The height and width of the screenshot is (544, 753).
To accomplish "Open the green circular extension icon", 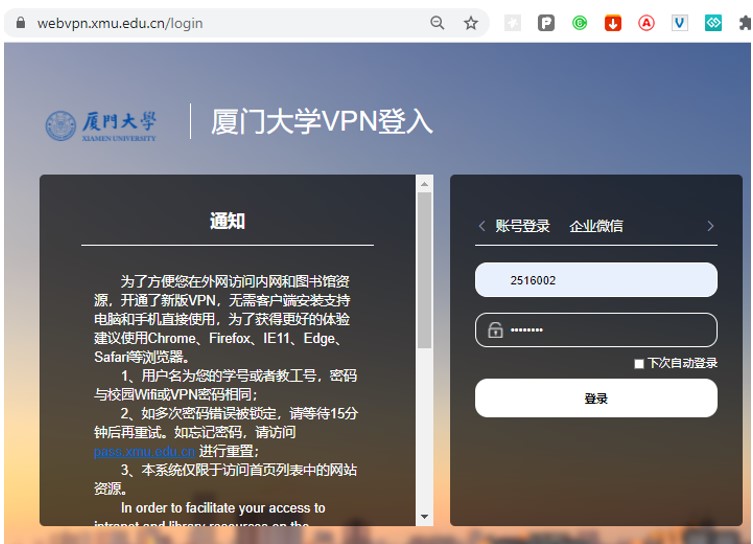I will coord(580,23).
